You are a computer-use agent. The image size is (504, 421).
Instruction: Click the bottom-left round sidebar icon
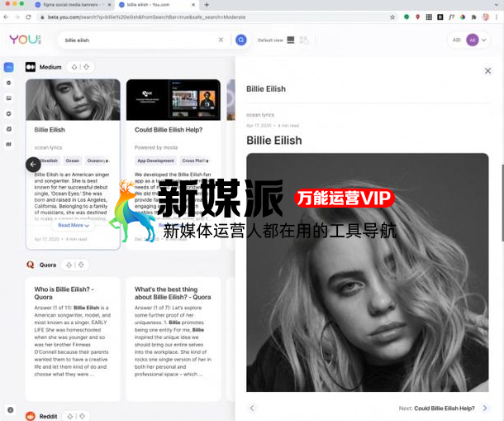10,409
